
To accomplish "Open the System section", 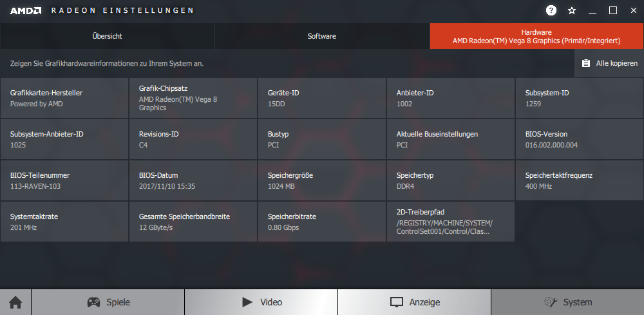I will pyautogui.click(x=567, y=302).
